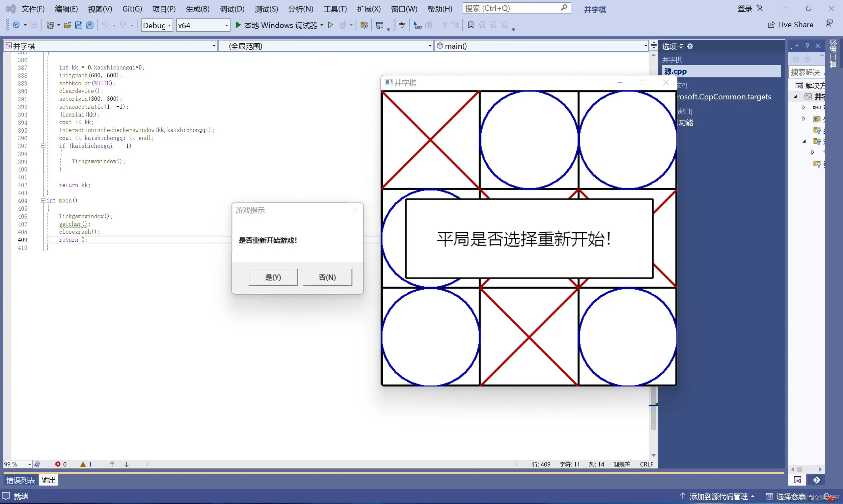843x504 pixels.
Task: Switch to the 错误列表 tab
Action: tap(21, 480)
